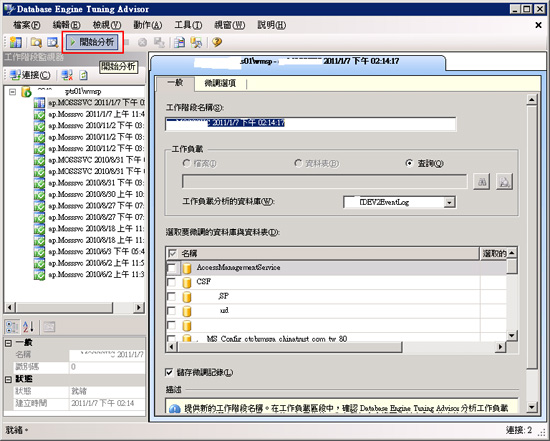Click the New Session toolbar icon
The image size is (550, 441).
click(15, 42)
